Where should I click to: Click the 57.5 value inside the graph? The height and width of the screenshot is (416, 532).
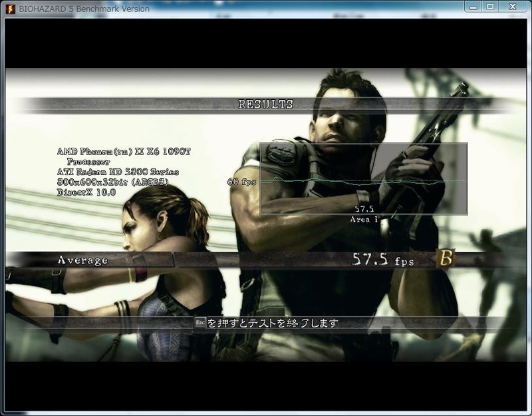(x=364, y=208)
